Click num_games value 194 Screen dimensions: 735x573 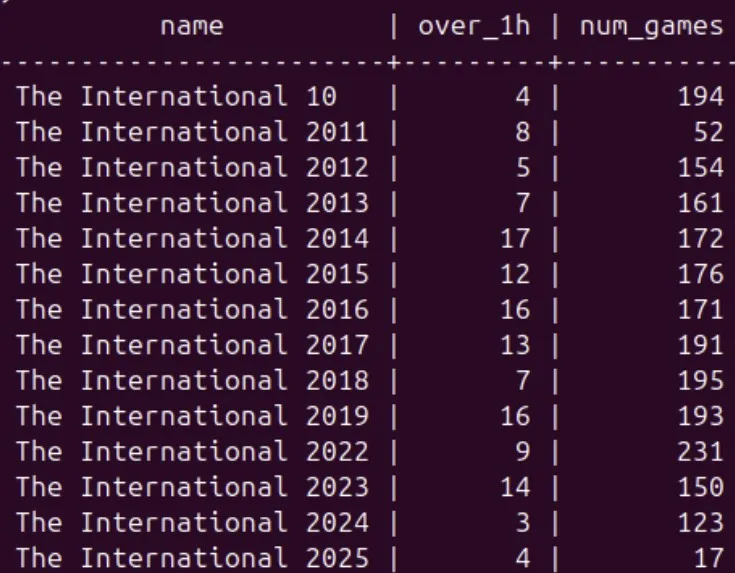coord(701,97)
